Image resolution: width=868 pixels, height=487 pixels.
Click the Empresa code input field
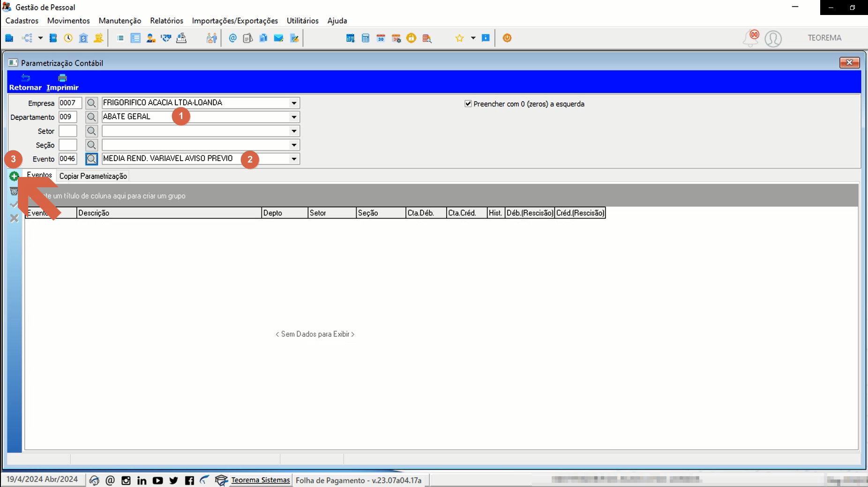coord(70,103)
